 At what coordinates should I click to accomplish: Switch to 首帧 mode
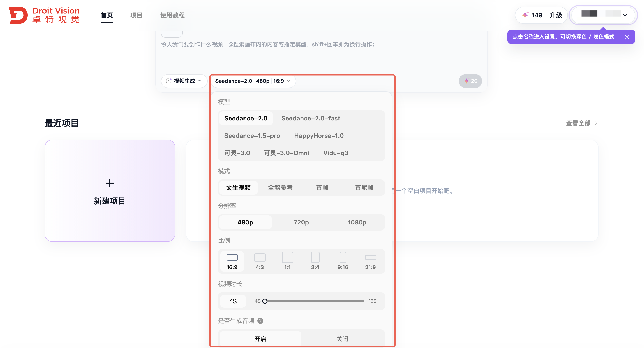coord(322,187)
